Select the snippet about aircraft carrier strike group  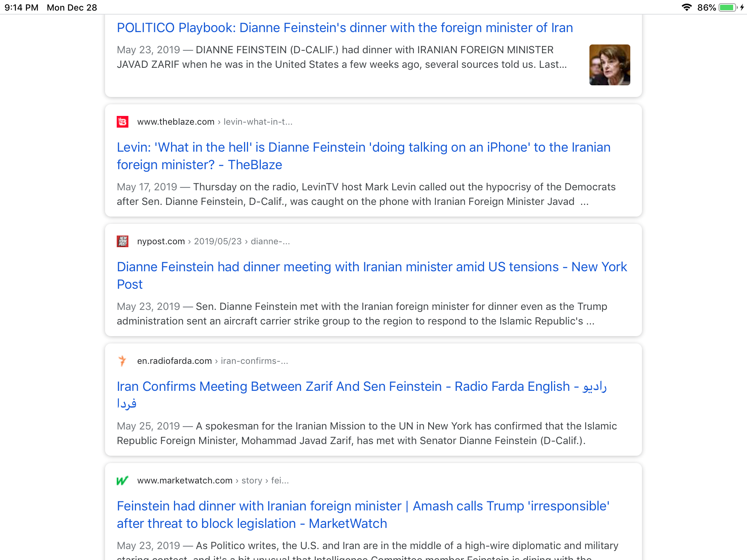coord(362,314)
